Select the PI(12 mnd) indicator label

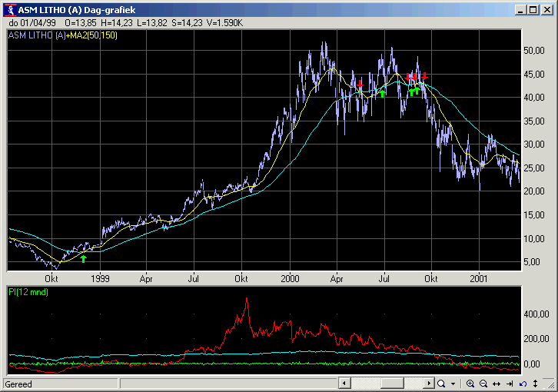point(28,292)
